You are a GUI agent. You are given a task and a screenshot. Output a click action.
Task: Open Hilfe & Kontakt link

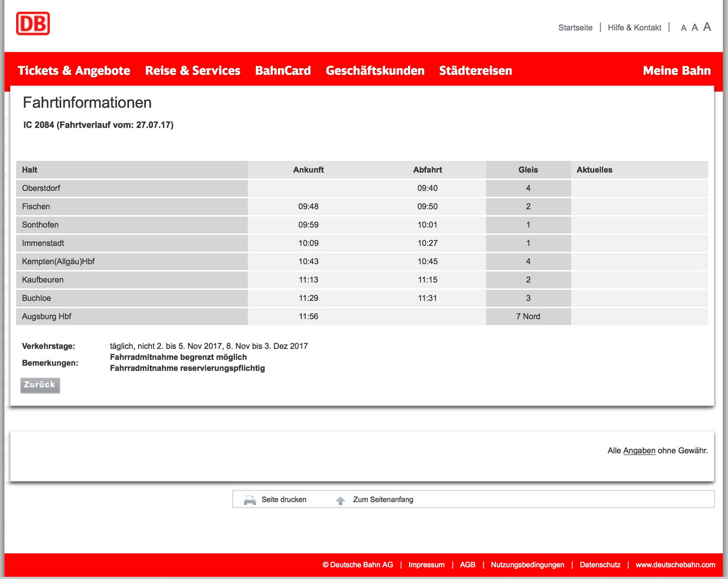tap(635, 28)
